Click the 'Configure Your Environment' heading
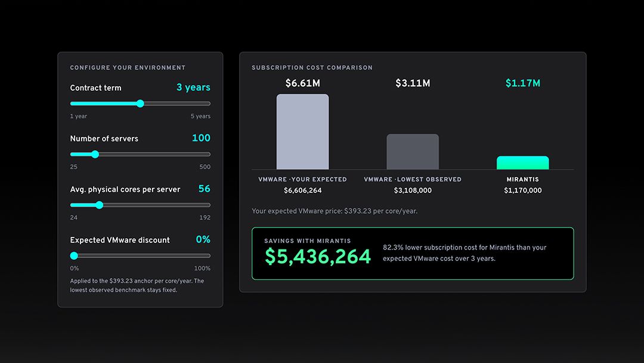Viewport: 644px width, 363px height. tap(128, 67)
